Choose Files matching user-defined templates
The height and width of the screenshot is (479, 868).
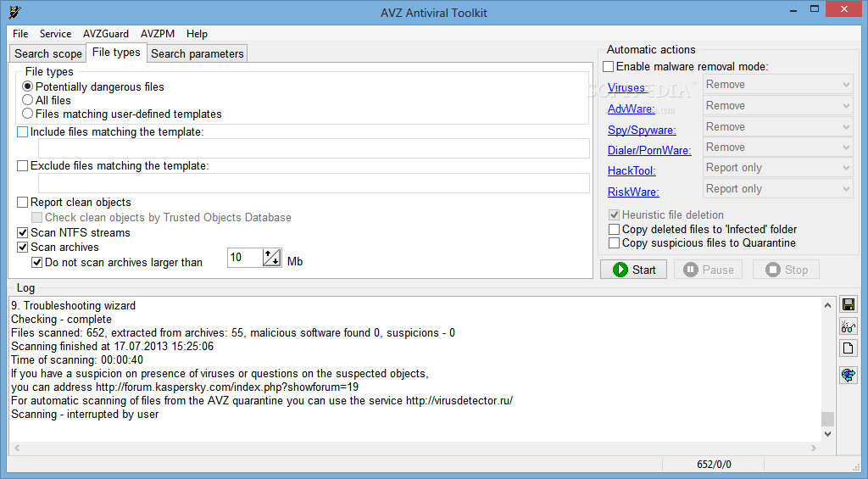(122, 114)
